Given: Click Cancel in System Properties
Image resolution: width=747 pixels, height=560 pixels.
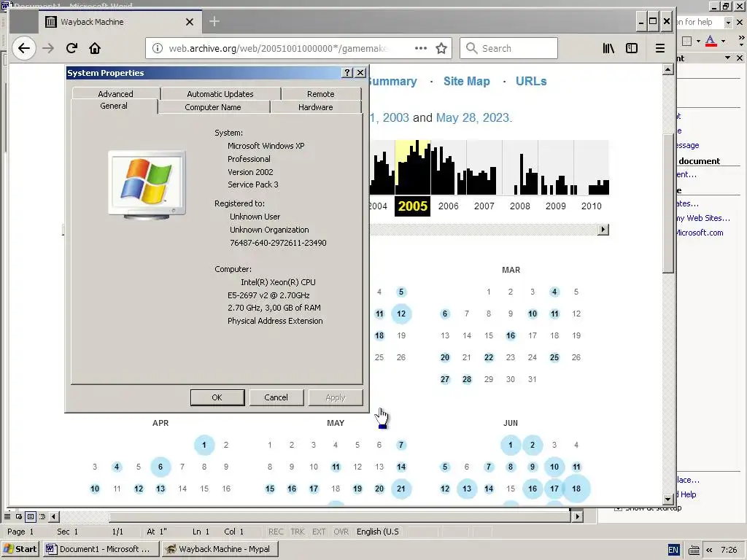Looking at the screenshot, I should click(x=276, y=397).
